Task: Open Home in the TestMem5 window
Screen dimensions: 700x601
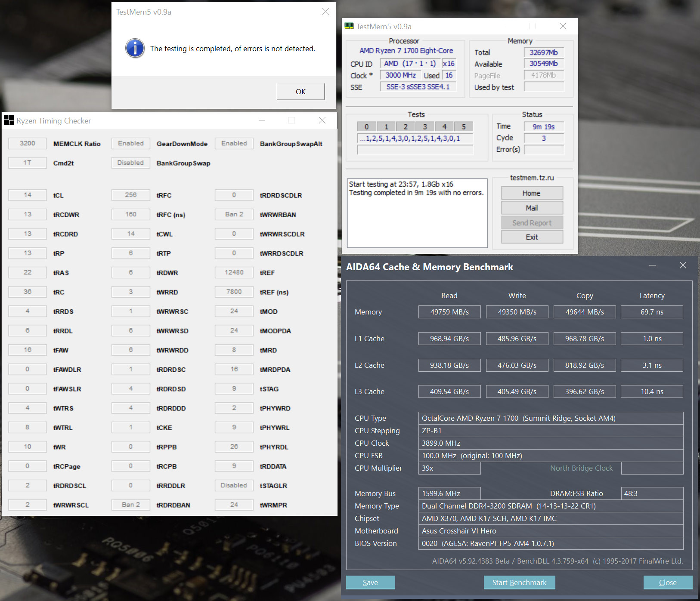Action: 532,193
